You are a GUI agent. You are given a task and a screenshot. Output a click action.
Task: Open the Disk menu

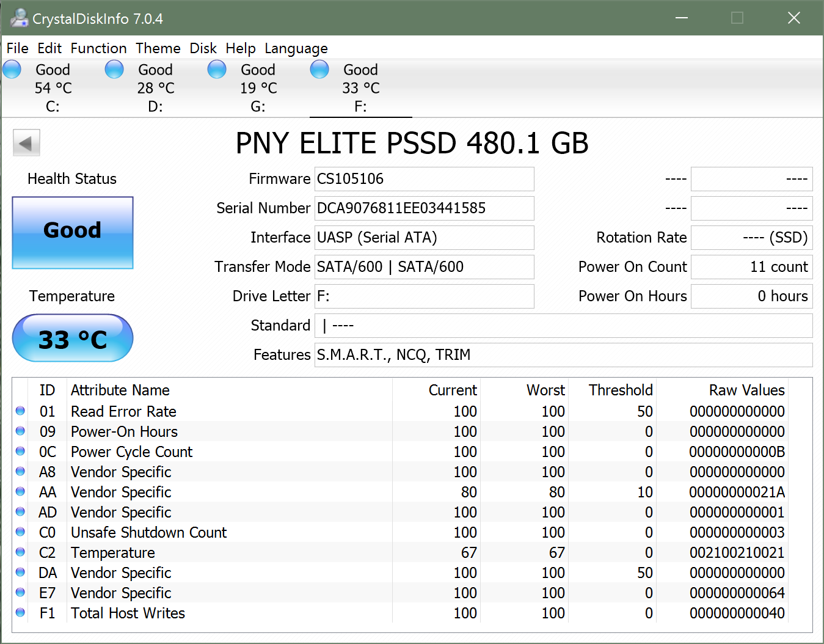pos(203,48)
